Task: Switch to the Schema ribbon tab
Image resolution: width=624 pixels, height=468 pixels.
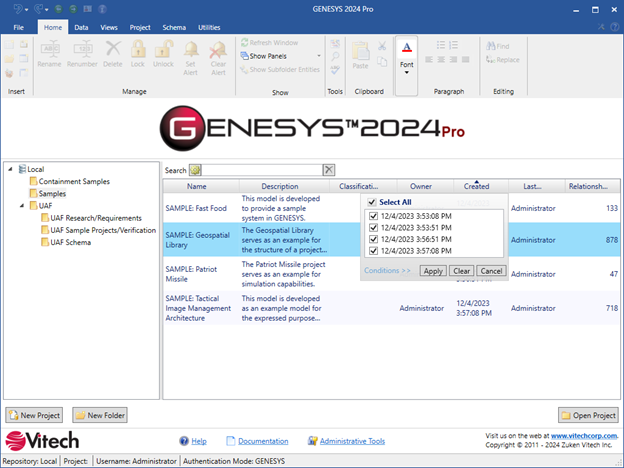Action: (x=172, y=27)
